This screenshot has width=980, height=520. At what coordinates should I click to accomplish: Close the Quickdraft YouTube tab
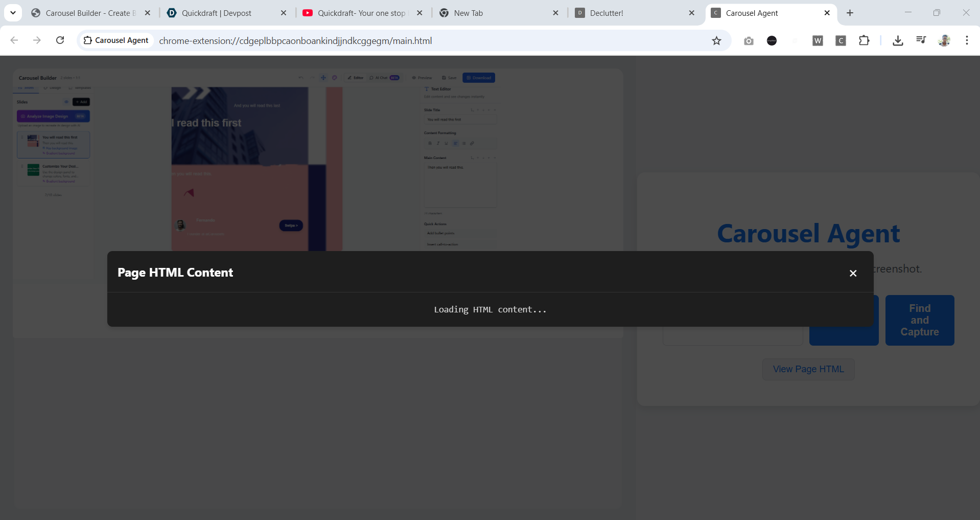[419, 13]
